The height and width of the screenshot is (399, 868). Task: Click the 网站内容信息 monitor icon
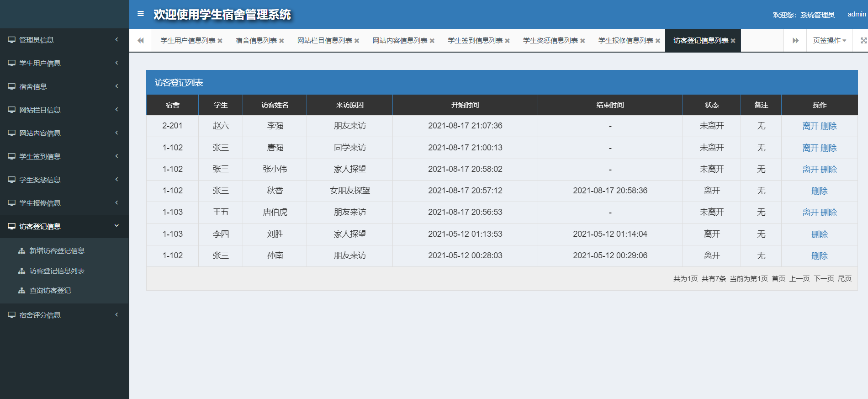(11, 133)
